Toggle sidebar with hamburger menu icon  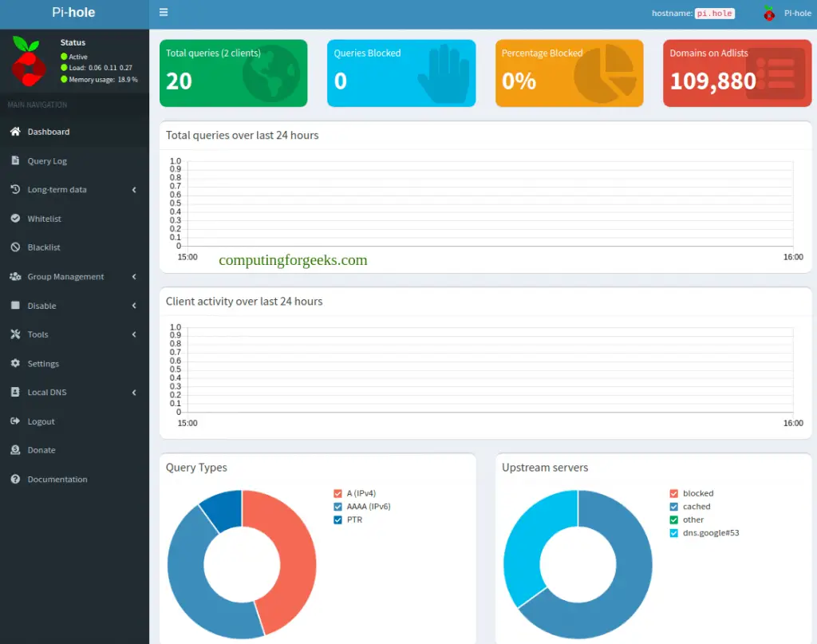(164, 12)
